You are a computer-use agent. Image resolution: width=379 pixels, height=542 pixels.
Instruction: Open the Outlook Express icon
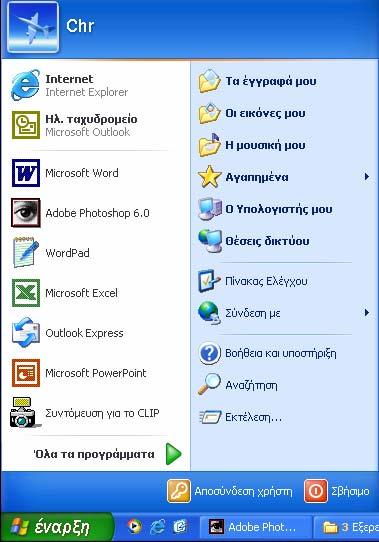pos(26,333)
